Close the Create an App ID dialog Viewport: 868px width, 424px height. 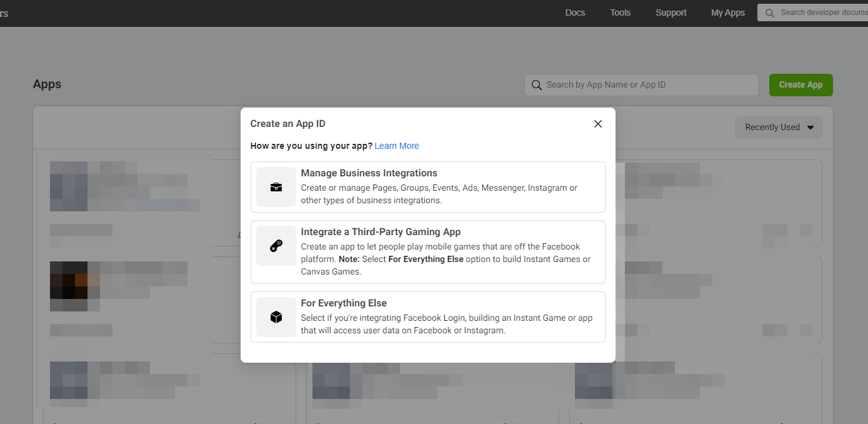pos(598,124)
